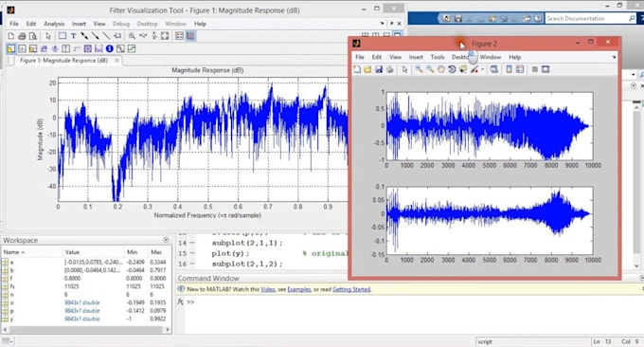Screen dimensions: 644x347
Task: Open Tools menu in Figure 2
Action: tap(438, 57)
